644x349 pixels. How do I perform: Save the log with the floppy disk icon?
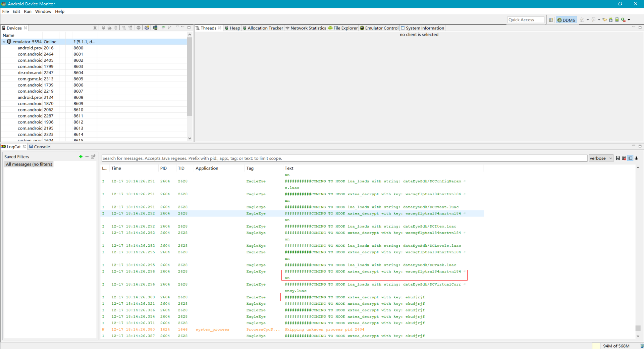[x=618, y=158]
